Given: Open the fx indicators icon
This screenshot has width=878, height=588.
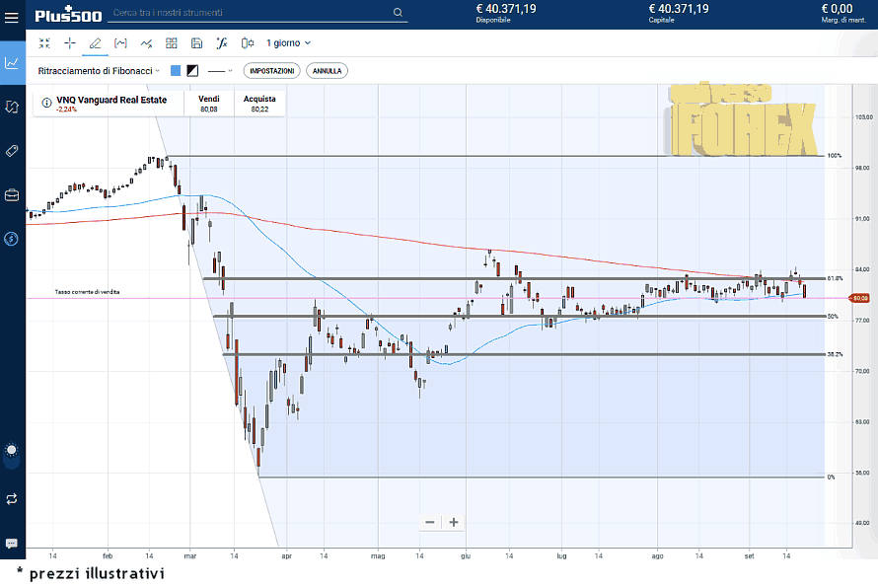Looking at the screenshot, I should click(x=223, y=43).
